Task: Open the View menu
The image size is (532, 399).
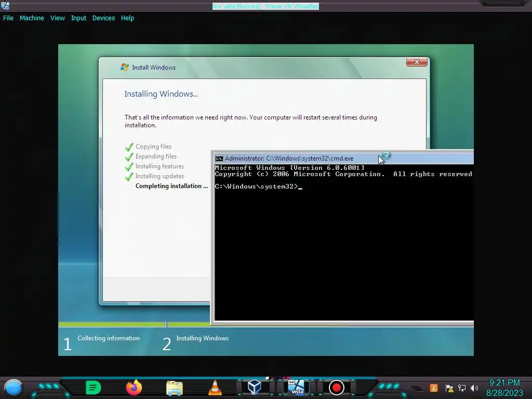Action: [x=57, y=18]
